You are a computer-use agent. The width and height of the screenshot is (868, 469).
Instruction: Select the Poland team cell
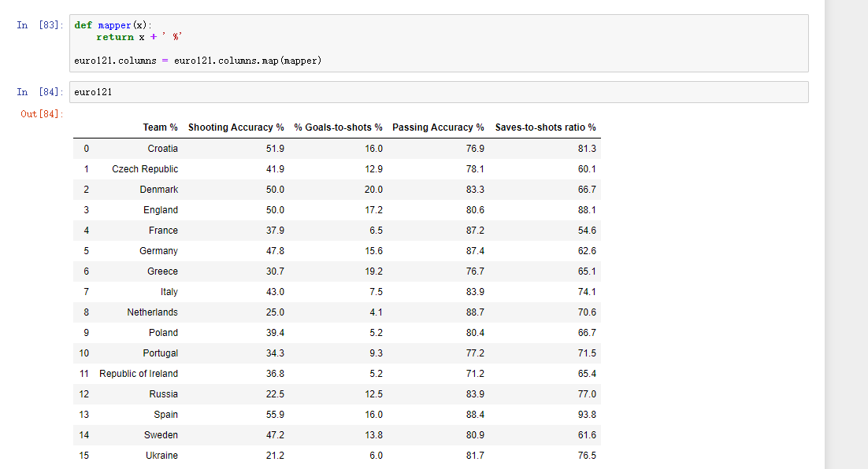[163, 333]
